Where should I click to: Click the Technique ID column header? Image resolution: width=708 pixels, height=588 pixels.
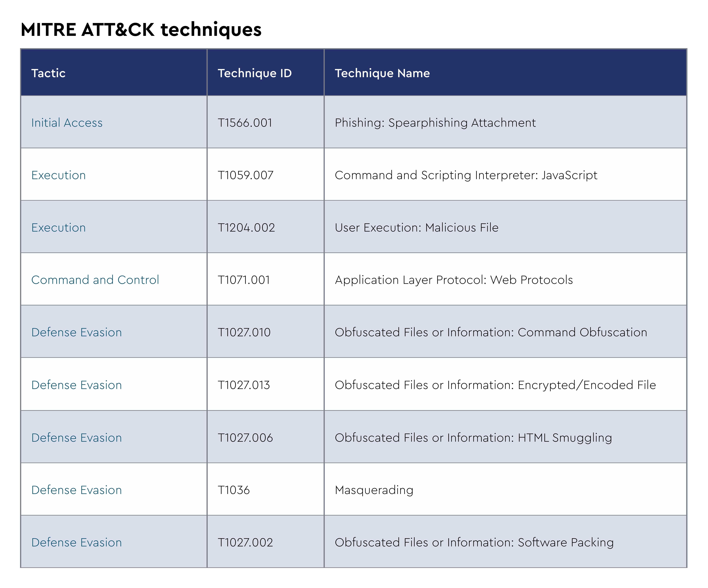pos(255,73)
